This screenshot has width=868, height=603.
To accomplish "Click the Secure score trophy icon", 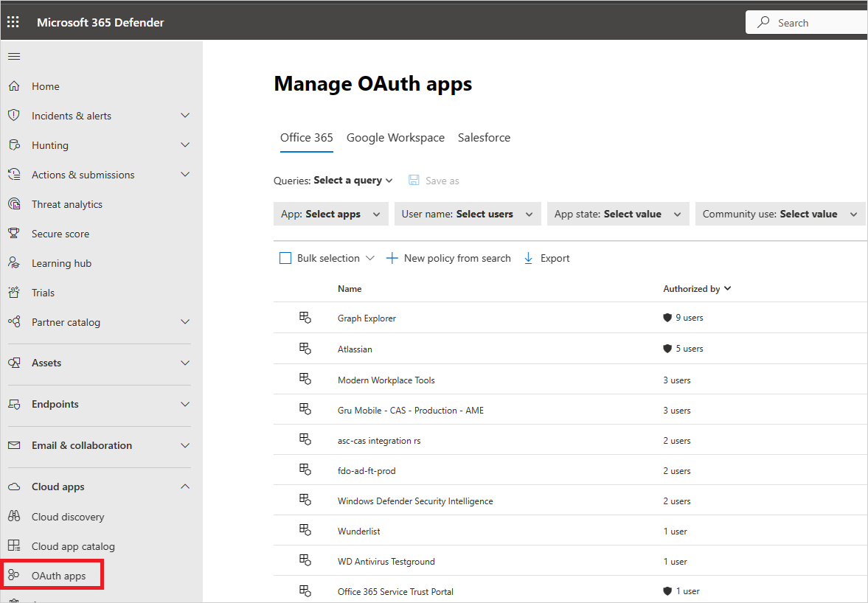I will [x=13, y=234].
